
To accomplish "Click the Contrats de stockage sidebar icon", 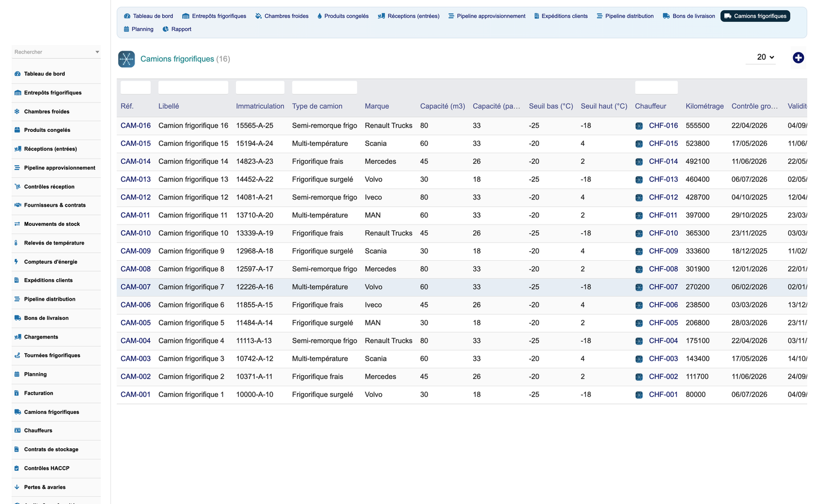I will [17, 449].
